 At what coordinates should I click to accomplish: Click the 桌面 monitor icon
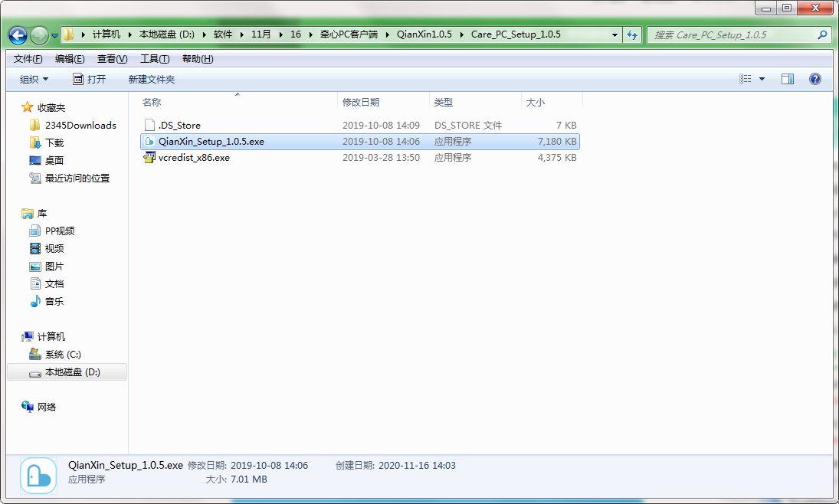point(35,160)
